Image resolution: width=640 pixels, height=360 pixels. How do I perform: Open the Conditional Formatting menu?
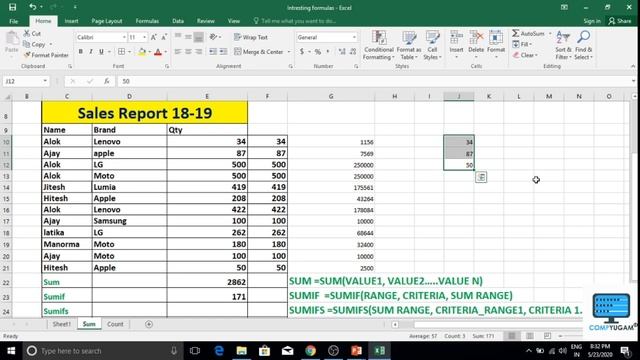click(379, 45)
